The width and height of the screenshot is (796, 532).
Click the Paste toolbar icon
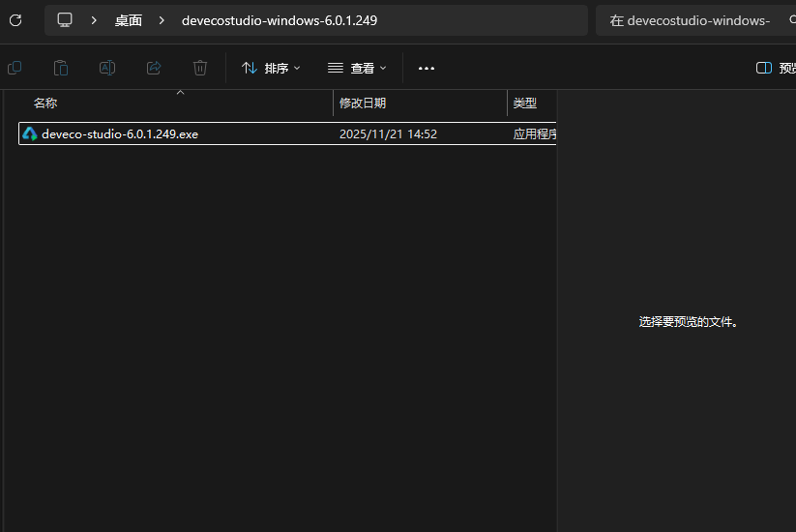click(61, 68)
